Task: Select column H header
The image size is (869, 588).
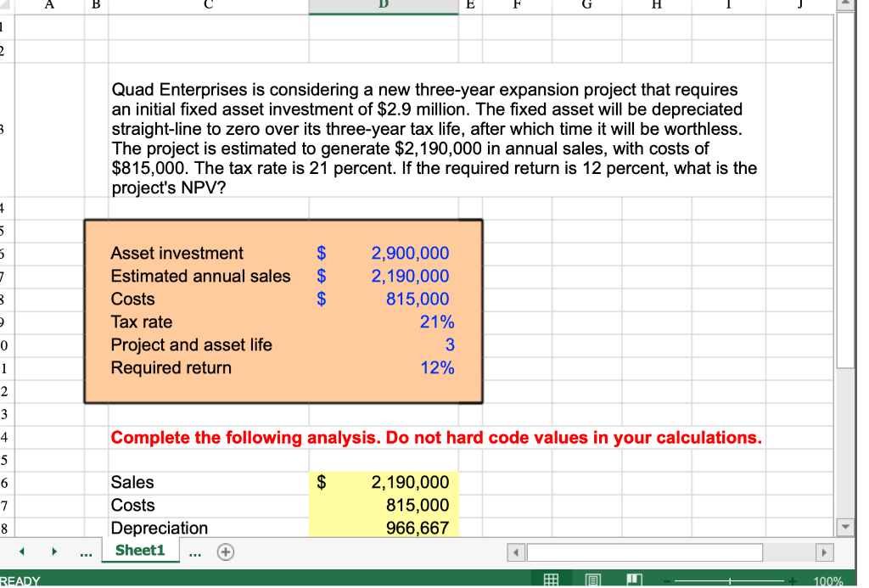Action: pyautogui.click(x=657, y=6)
